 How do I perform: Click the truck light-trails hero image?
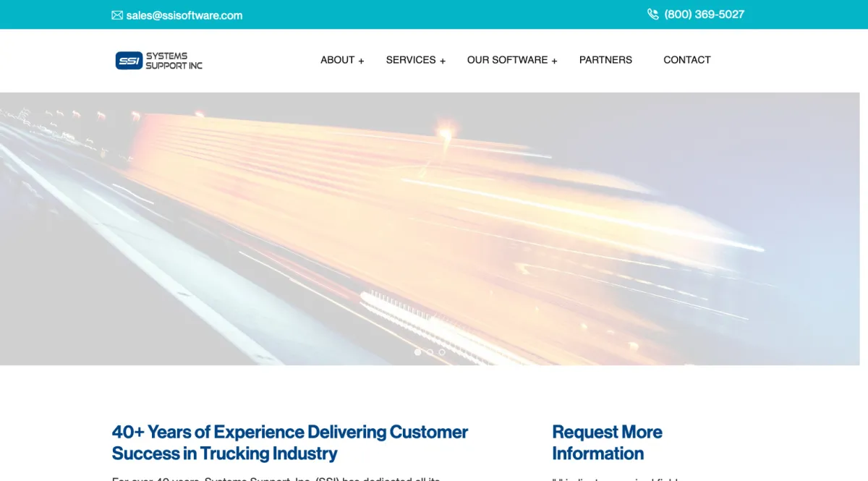pyautogui.click(x=430, y=229)
